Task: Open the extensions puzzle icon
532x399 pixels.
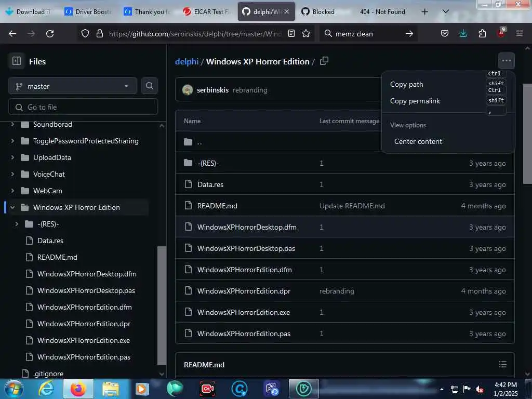Action: click(482, 33)
